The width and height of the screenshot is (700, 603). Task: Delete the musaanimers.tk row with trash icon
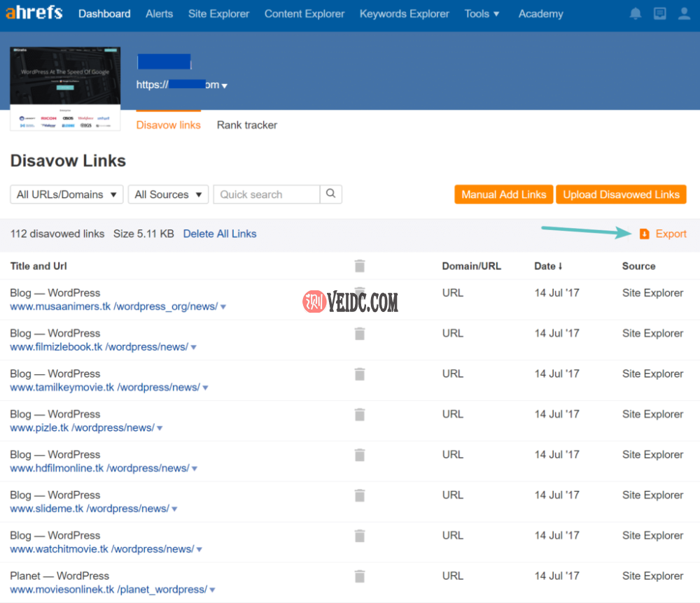click(x=360, y=293)
